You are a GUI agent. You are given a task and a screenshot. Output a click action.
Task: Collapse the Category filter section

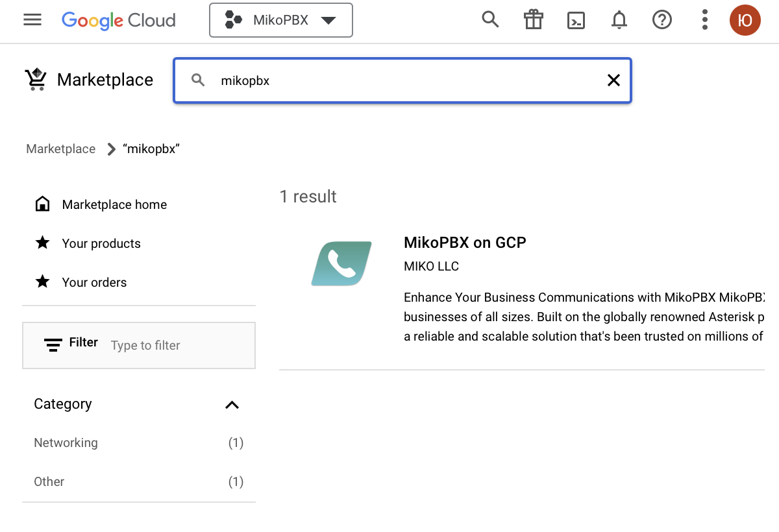(232, 405)
